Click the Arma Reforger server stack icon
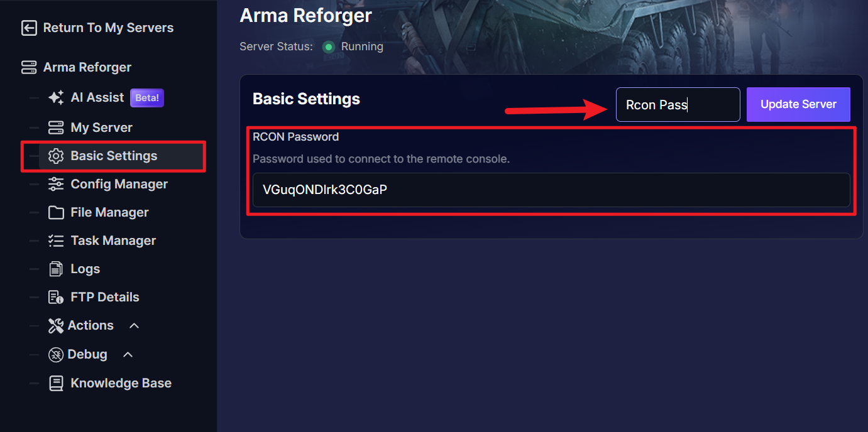Image resolution: width=868 pixels, height=432 pixels. 29,67
